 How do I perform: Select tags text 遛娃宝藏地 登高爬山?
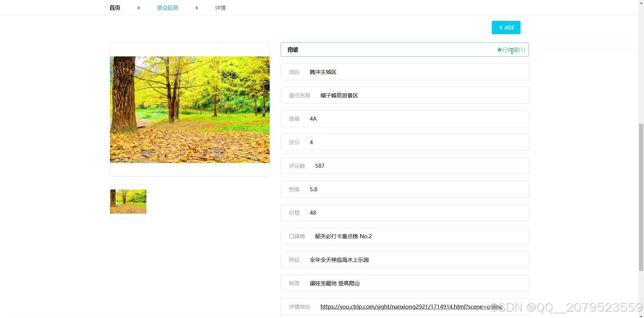[335, 283]
